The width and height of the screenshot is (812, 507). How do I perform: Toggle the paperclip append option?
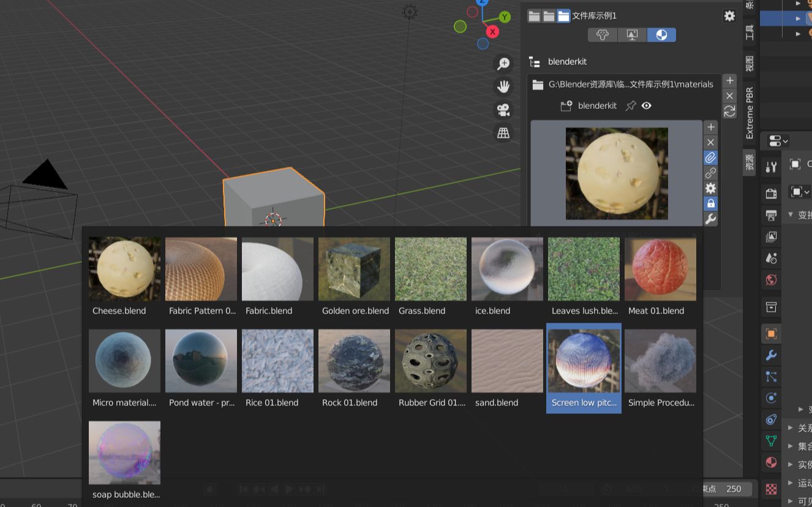(710, 158)
